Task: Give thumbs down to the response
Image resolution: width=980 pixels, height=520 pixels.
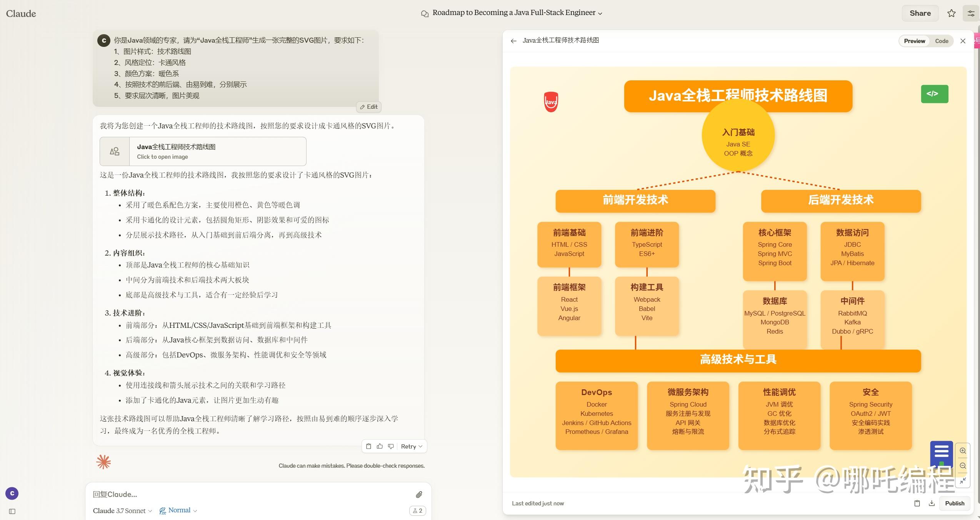Action: click(x=391, y=446)
